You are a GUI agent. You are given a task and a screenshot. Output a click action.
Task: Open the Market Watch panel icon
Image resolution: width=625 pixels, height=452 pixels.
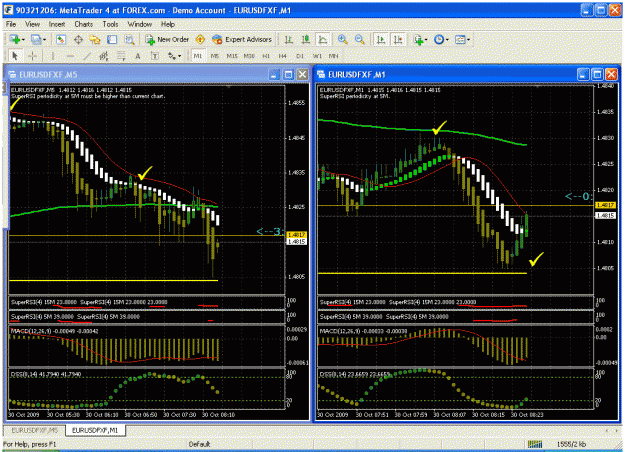[61, 39]
